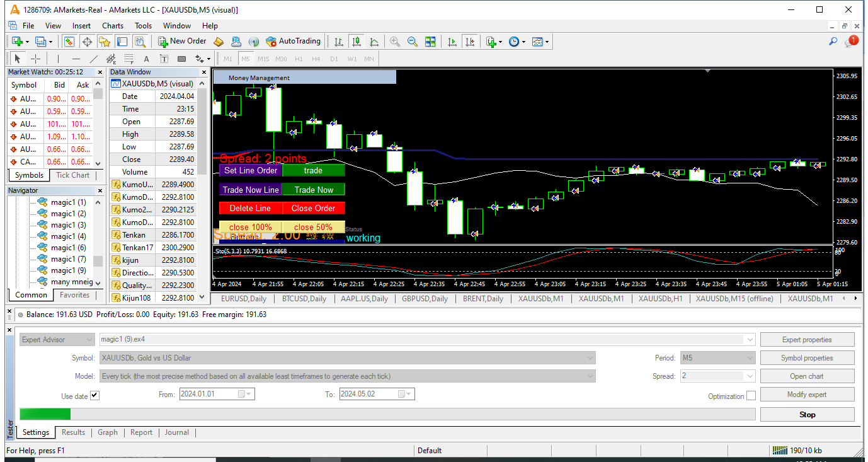The width and height of the screenshot is (868, 462).
Task: Switch to the M15 timeframe
Action: (x=263, y=59)
